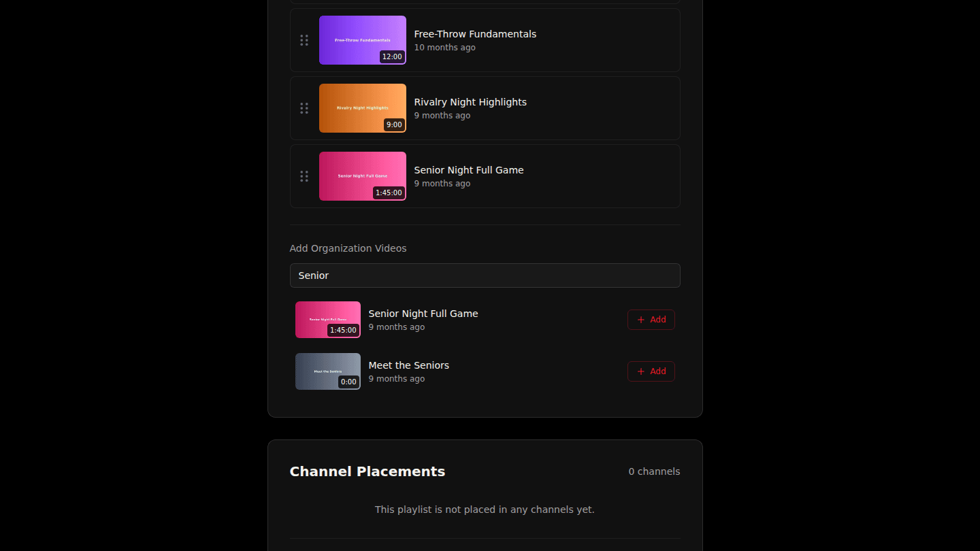Open the search result thumbnail for Senior Night Full Game

point(328,320)
